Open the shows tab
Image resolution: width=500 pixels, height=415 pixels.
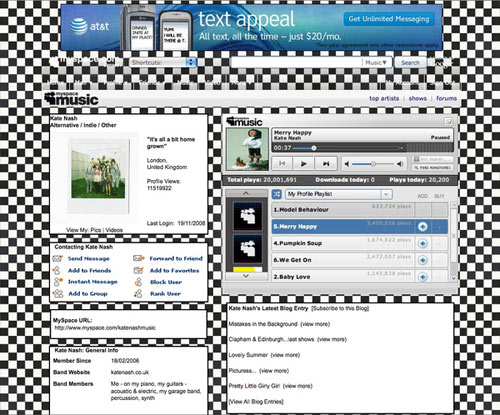click(418, 98)
